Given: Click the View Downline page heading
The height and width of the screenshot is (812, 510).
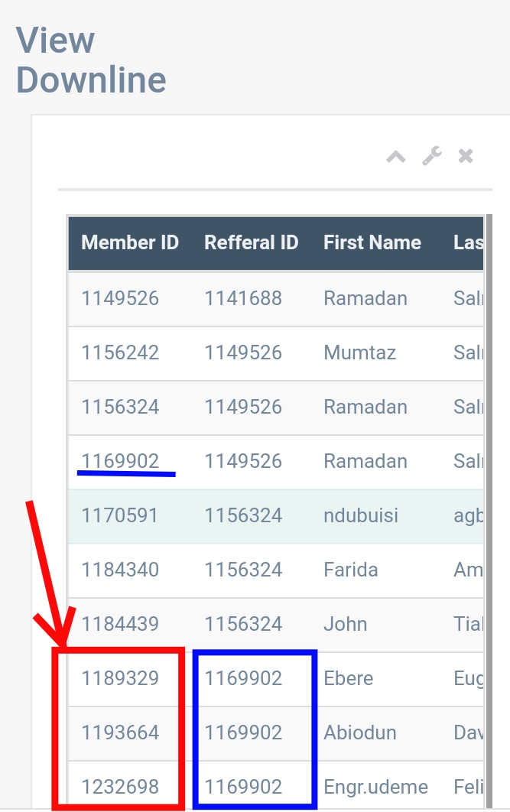Looking at the screenshot, I should (91, 60).
